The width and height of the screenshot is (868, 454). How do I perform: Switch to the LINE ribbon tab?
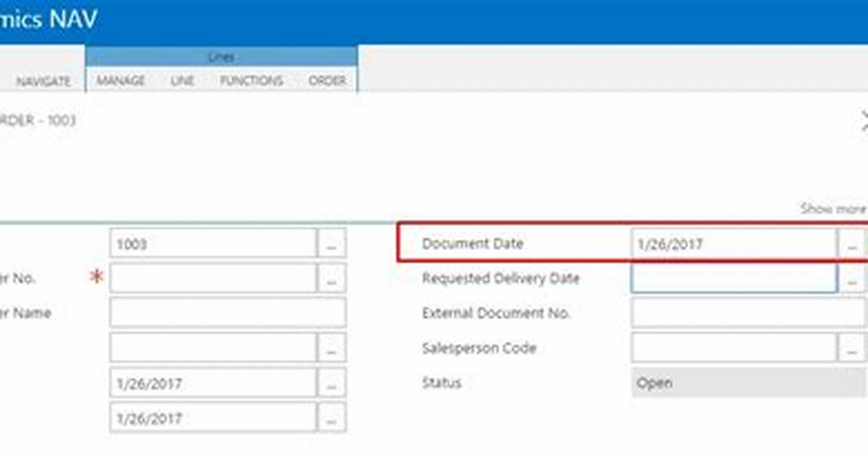coord(182,80)
